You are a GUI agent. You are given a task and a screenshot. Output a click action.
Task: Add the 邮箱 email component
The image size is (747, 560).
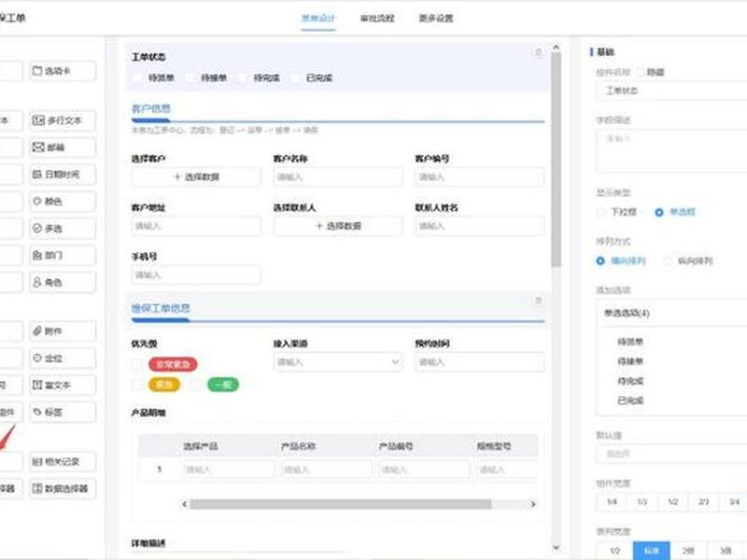point(63,147)
